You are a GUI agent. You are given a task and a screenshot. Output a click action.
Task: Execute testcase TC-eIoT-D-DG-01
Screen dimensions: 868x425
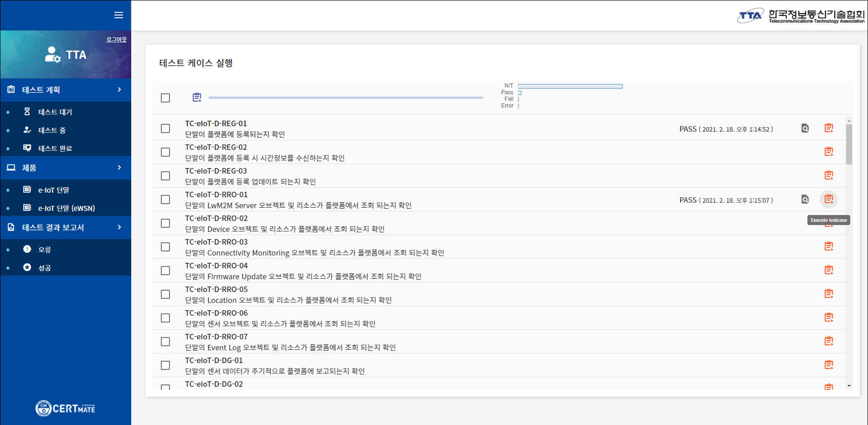click(828, 365)
